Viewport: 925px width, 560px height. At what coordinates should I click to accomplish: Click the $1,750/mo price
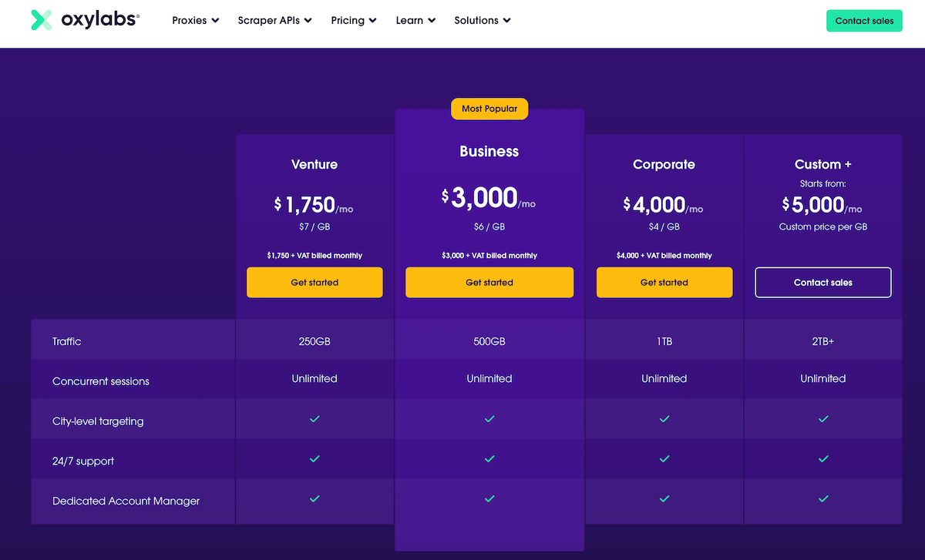tap(314, 204)
